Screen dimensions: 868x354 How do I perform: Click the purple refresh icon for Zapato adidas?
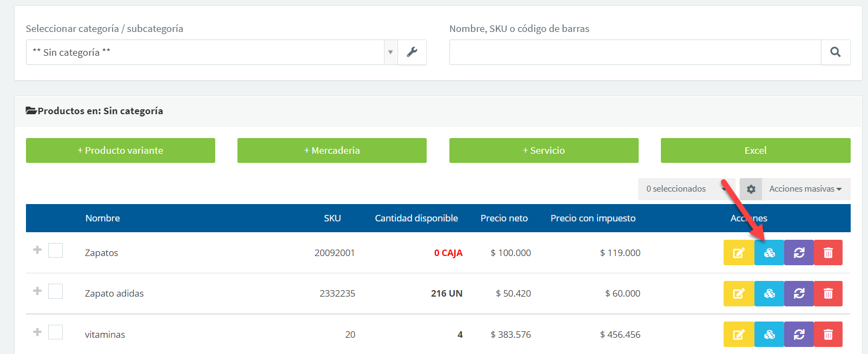tap(799, 293)
